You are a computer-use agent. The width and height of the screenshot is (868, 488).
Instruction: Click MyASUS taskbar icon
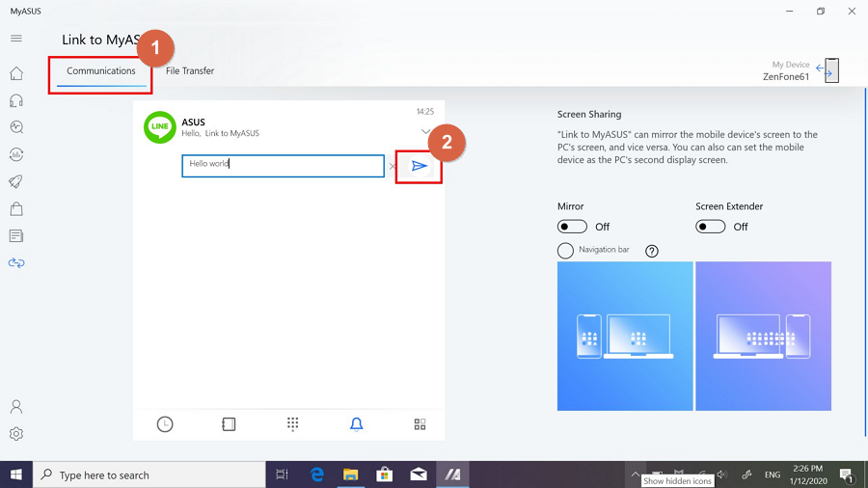[453, 474]
